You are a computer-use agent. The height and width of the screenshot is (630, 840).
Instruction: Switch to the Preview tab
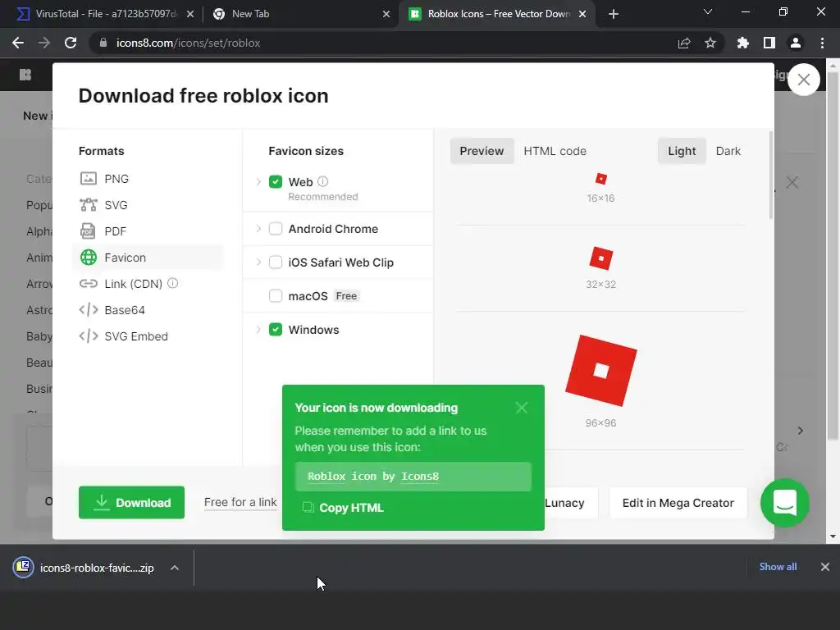pyautogui.click(x=482, y=151)
